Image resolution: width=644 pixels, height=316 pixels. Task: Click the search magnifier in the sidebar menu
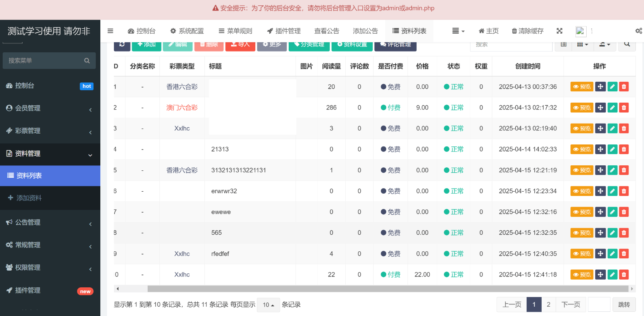coord(87,61)
